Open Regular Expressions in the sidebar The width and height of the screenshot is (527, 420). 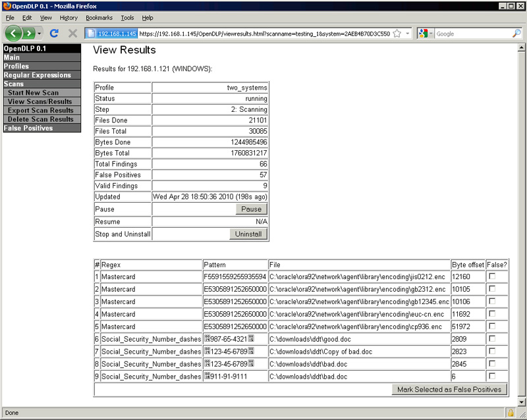click(x=42, y=75)
